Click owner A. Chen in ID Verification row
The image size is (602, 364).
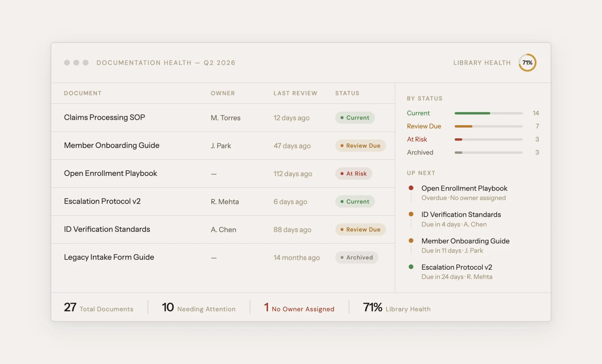click(x=223, y=230)
